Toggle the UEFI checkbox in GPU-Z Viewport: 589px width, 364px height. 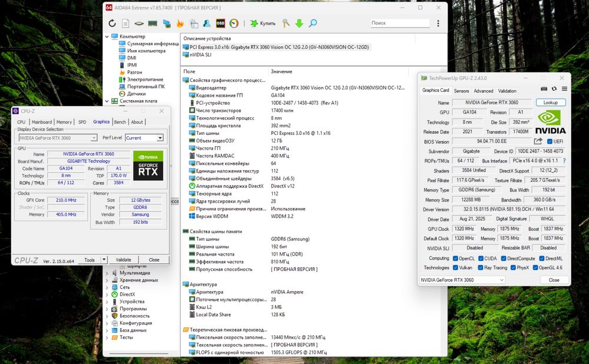click(550, 141)
